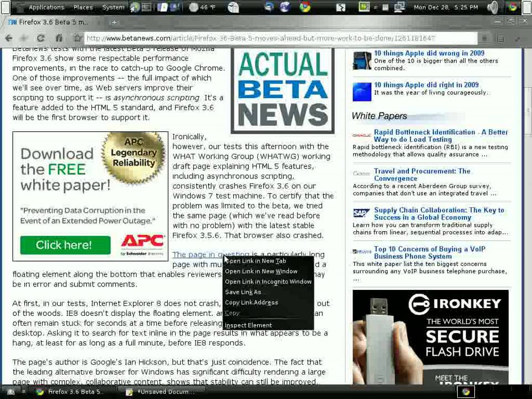Click the green system monitor applet
Screen dimensions: 532x399
(x=364, y=7)
